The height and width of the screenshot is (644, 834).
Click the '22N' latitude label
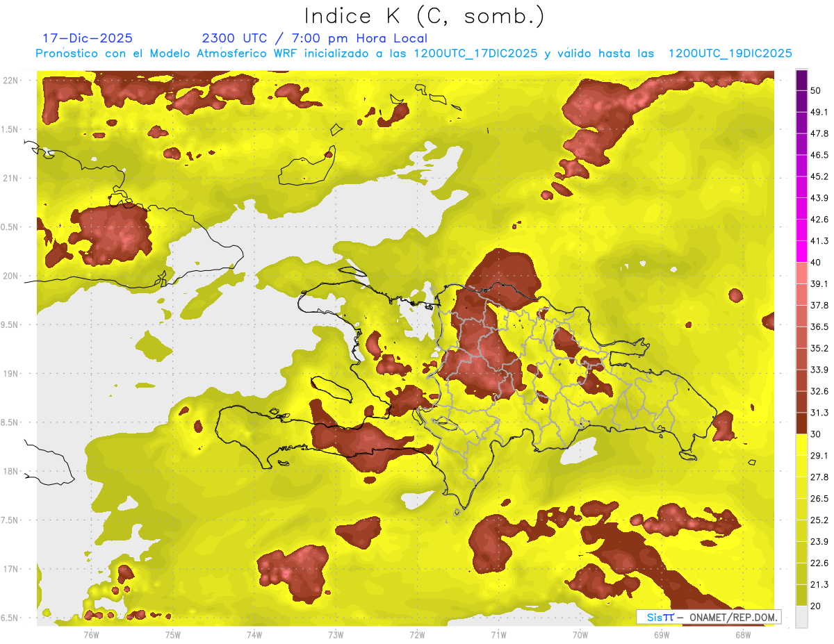click(x=10, y=80)
